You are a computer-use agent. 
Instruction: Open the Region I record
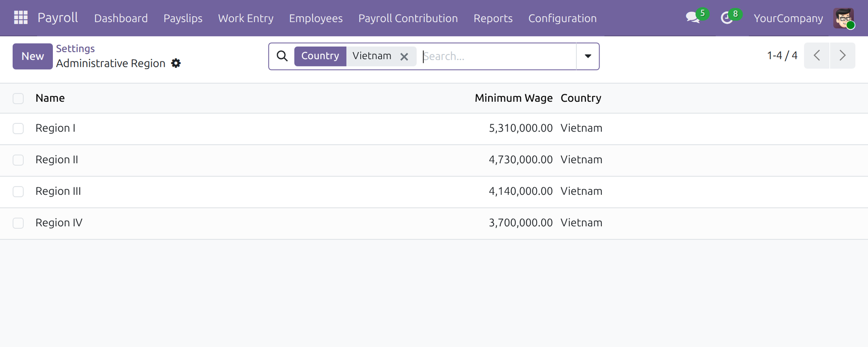pos(56,128)
